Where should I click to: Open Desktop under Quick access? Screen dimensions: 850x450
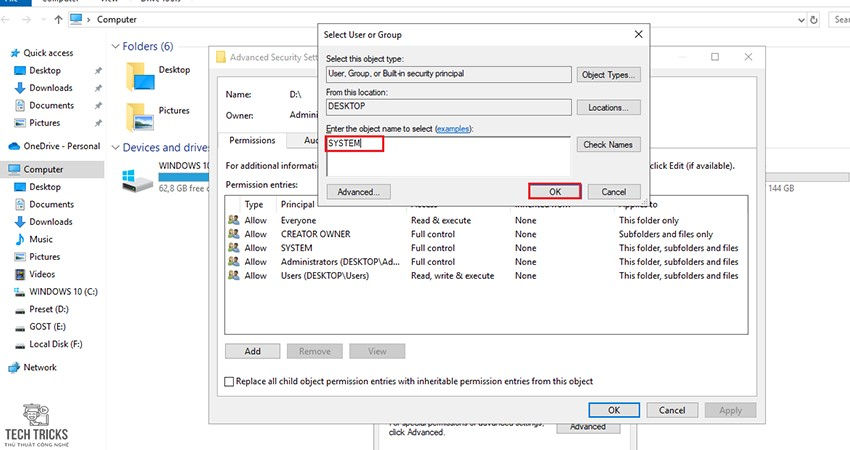44,70
